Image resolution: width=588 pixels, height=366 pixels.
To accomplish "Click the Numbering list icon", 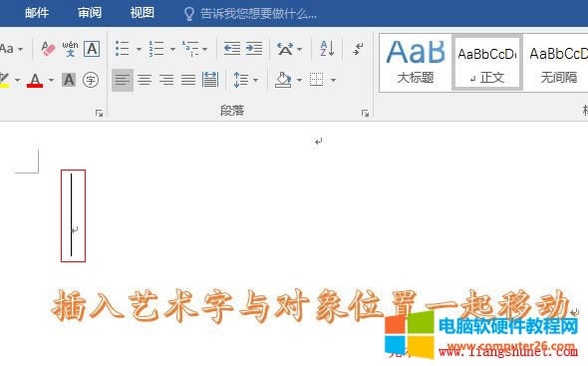I will tap(156, 49).
